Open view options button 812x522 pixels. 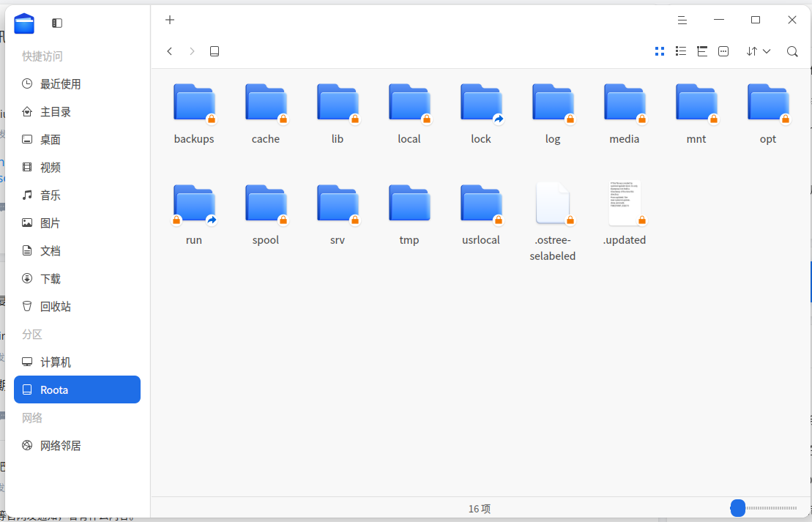click(x=723, y=51)
